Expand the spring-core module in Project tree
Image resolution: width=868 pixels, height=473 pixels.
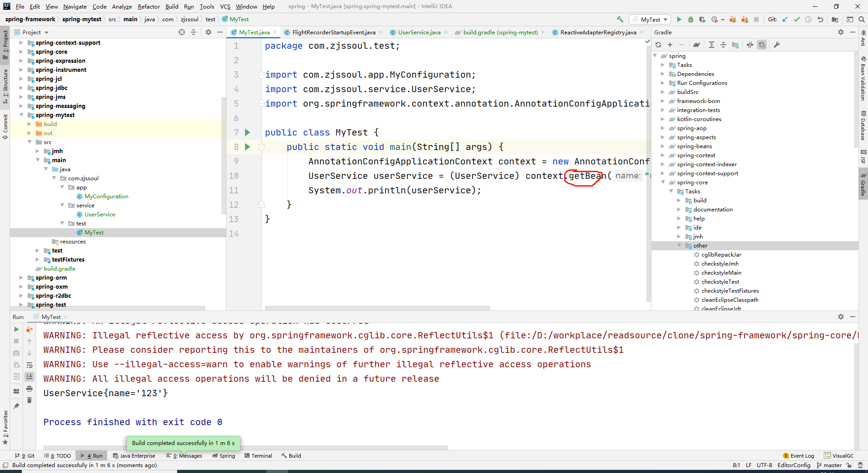pyautogui.click(x=21, y=52)
